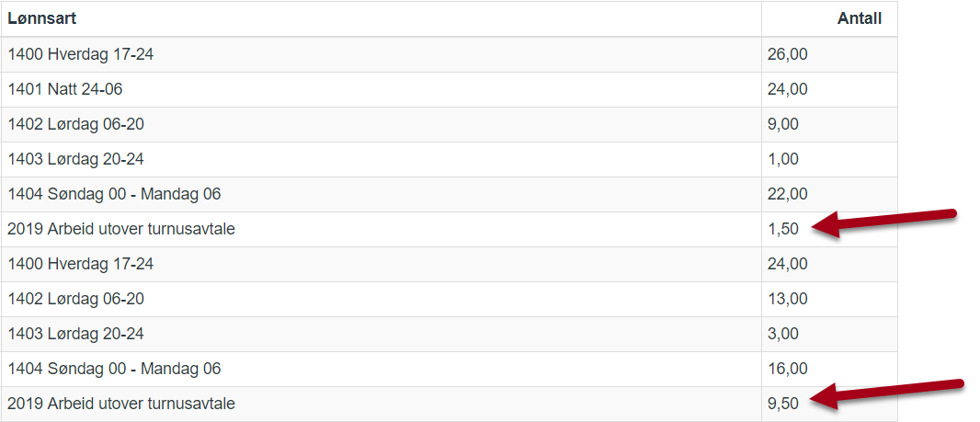This screenshot has width=980, height=422.
Task: Click the 1,50 value for Arbeid utover turnusavtale
Action: coord(783,230)
